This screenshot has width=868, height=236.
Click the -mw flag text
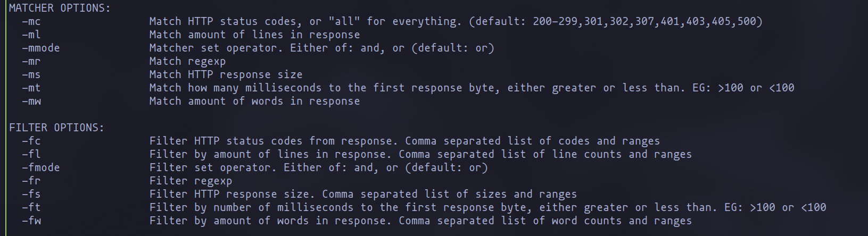(x=31, y=102)
